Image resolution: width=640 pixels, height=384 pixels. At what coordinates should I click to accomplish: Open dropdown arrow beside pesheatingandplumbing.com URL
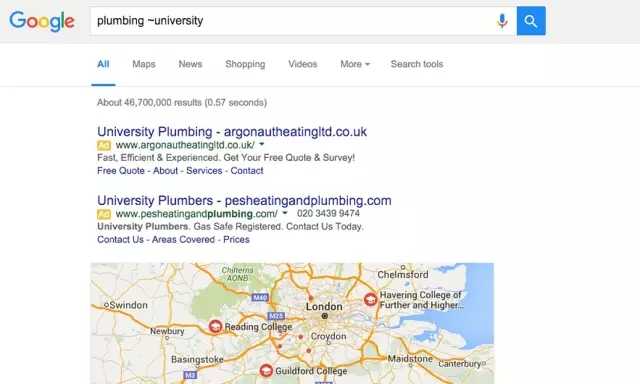click(285, 213)
